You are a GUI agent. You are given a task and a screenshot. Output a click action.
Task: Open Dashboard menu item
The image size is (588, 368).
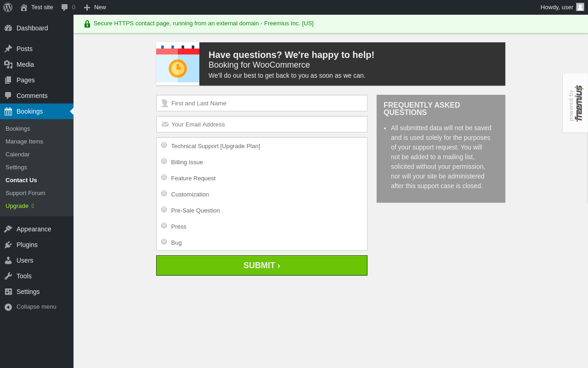point(37,28)
